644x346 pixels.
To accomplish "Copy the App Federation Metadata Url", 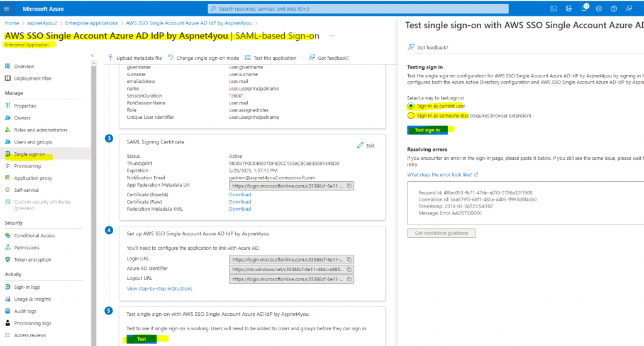I will (349, 186).
